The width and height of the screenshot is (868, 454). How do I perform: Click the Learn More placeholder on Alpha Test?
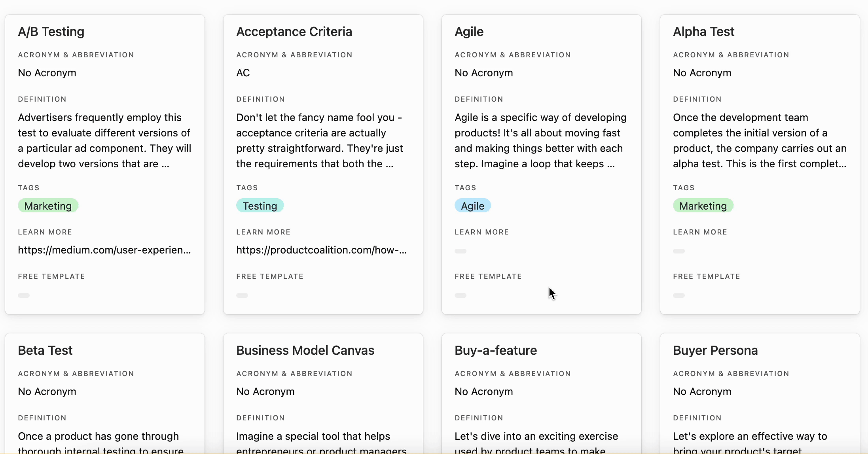679,251
